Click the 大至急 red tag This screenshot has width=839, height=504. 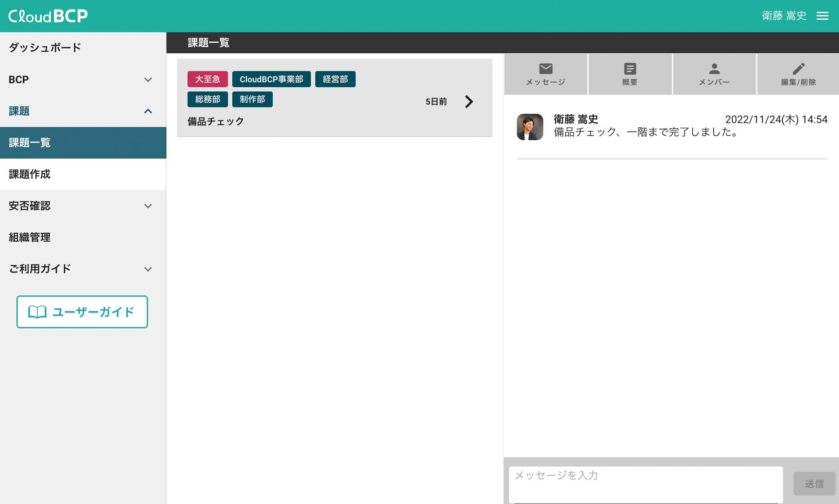(x=207, y=79)
